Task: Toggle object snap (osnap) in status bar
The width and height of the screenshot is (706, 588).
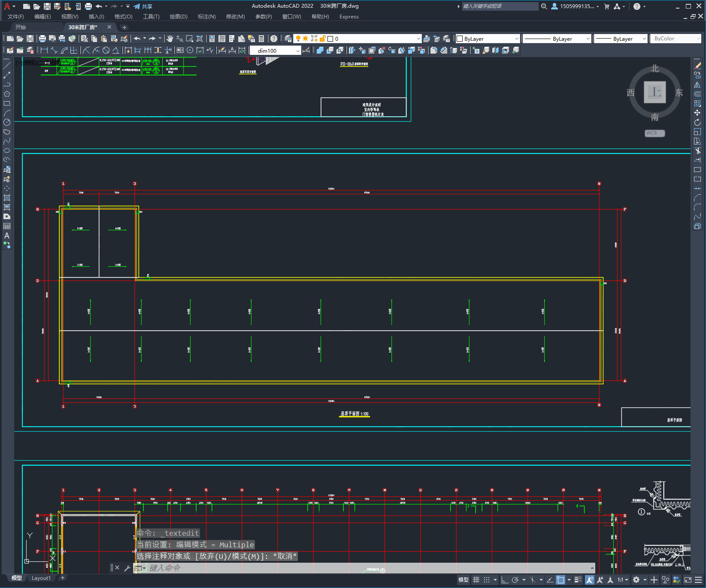Action: coord(561,580)
